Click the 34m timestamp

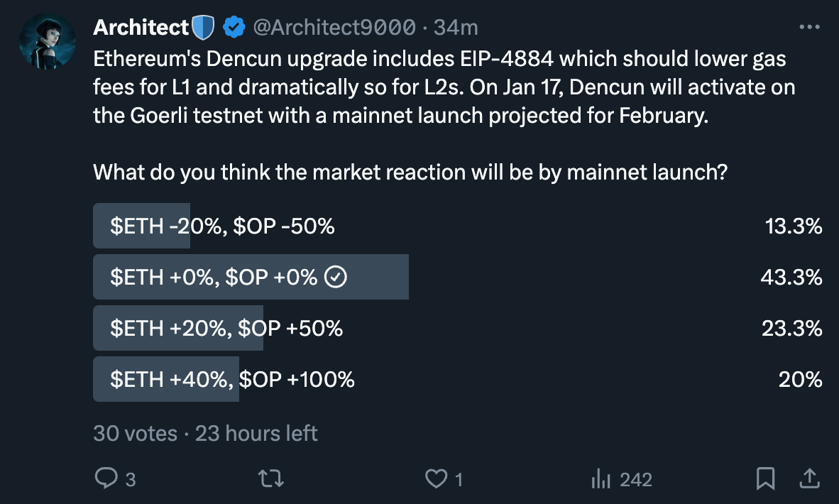click(x=456, y=28)
